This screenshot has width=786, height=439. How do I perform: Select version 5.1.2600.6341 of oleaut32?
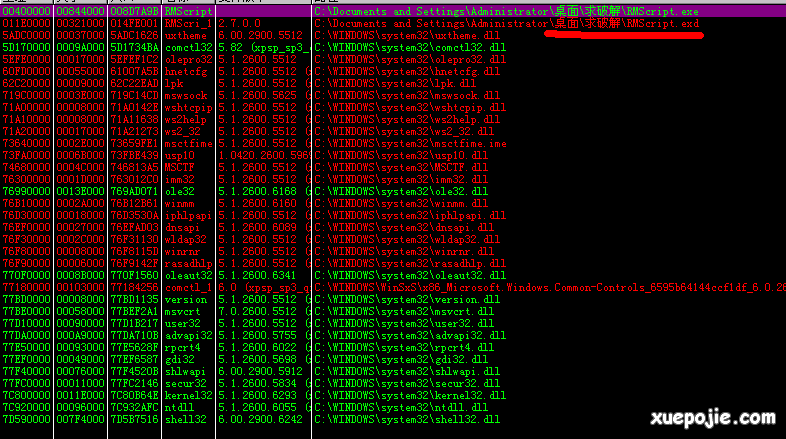(x=257, y=276)
